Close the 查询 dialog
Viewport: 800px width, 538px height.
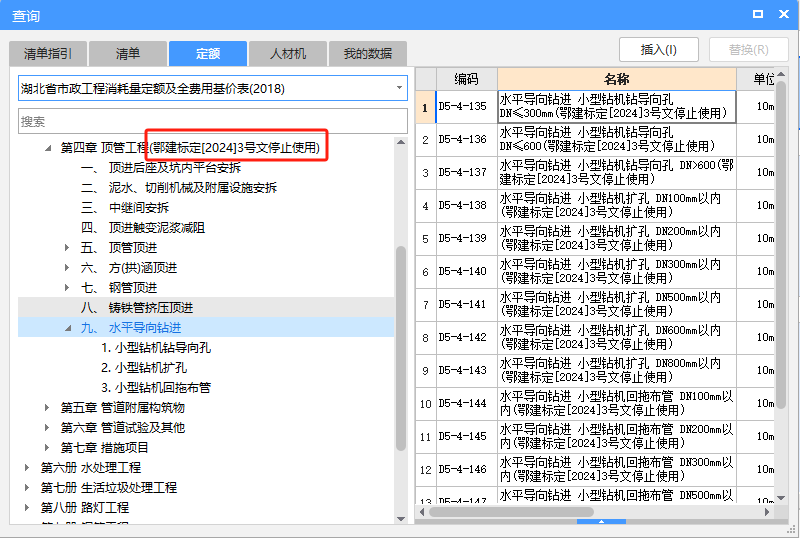click(x=784, y=14)
